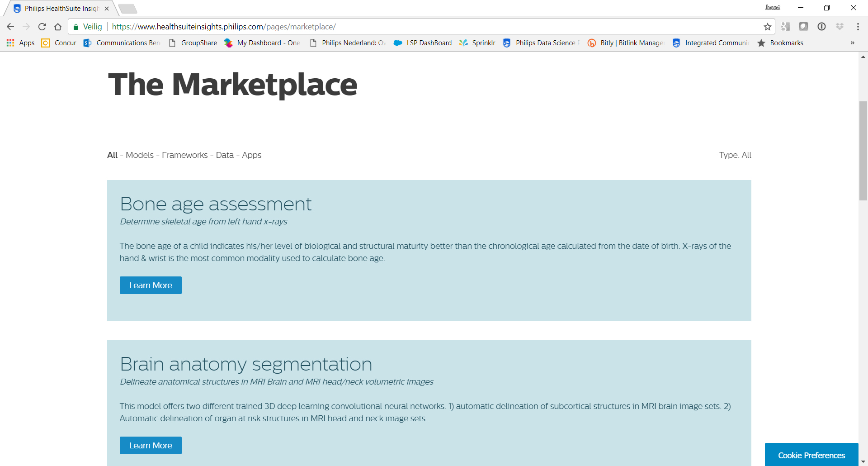
Task: Filter marketplace by Data
Action: point(225,155)
